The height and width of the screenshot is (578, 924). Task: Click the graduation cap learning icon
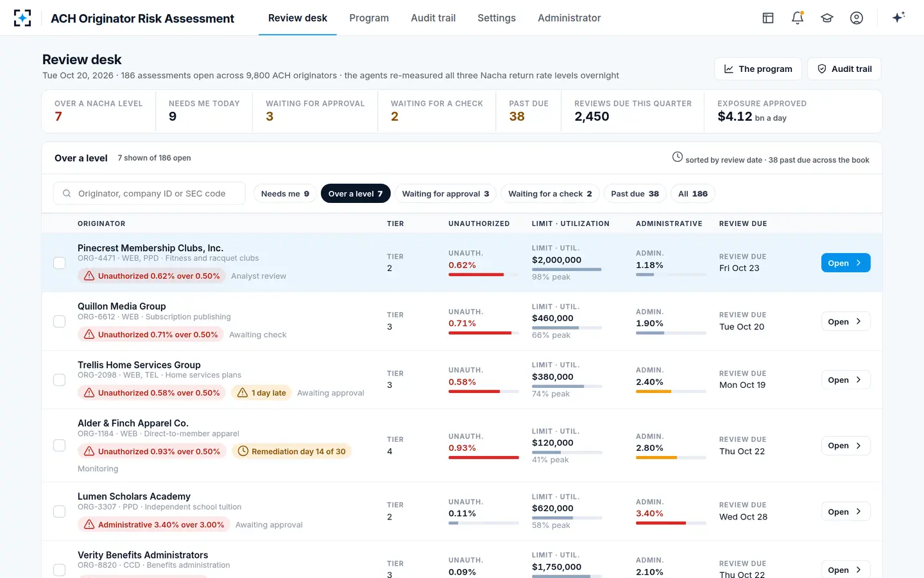point(827,18)
